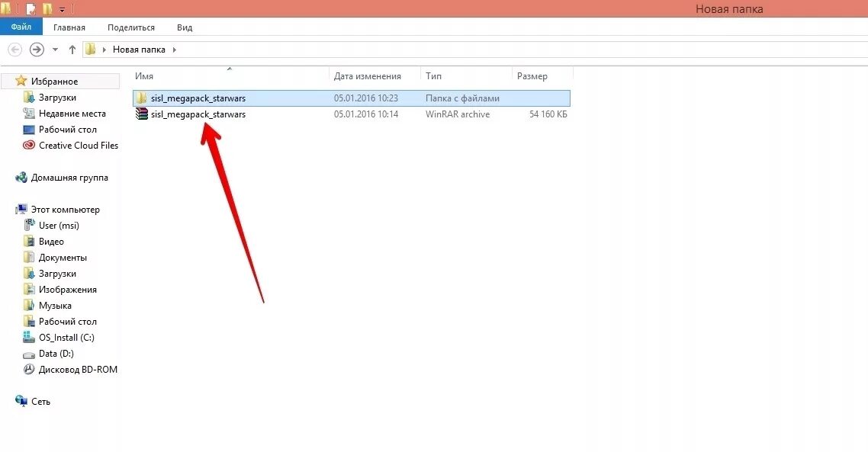Click the folder name sisl_megapack_starwars
The image size is (868, 452).
[198, 98]
